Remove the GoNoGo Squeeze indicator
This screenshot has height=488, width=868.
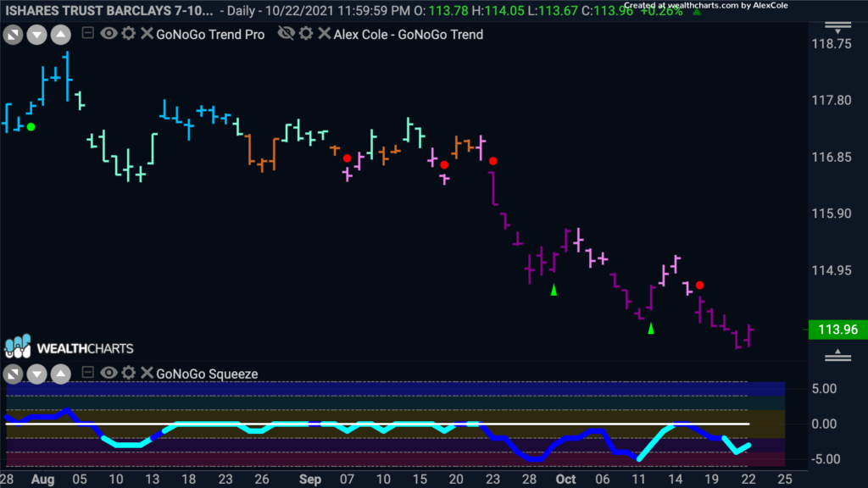pos(147,373)
